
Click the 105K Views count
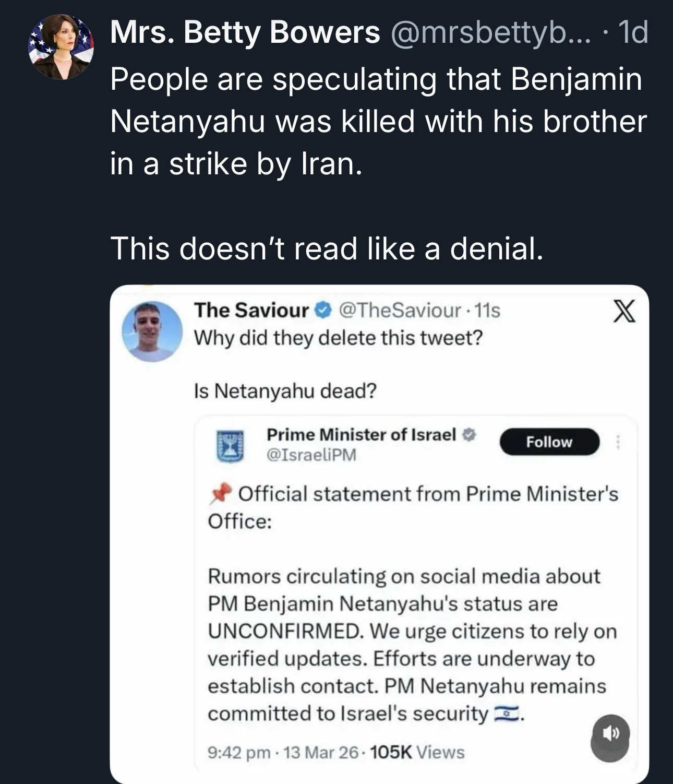click(417, 753)
